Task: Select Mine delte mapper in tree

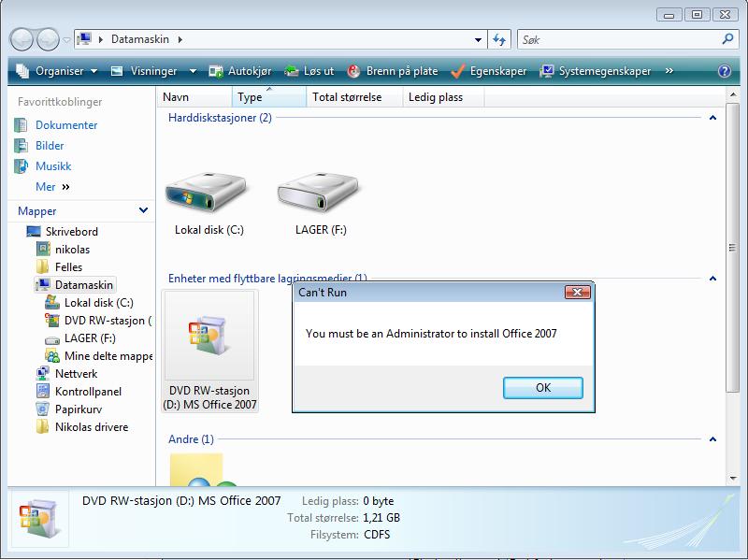Action: [x=108, y=356]
